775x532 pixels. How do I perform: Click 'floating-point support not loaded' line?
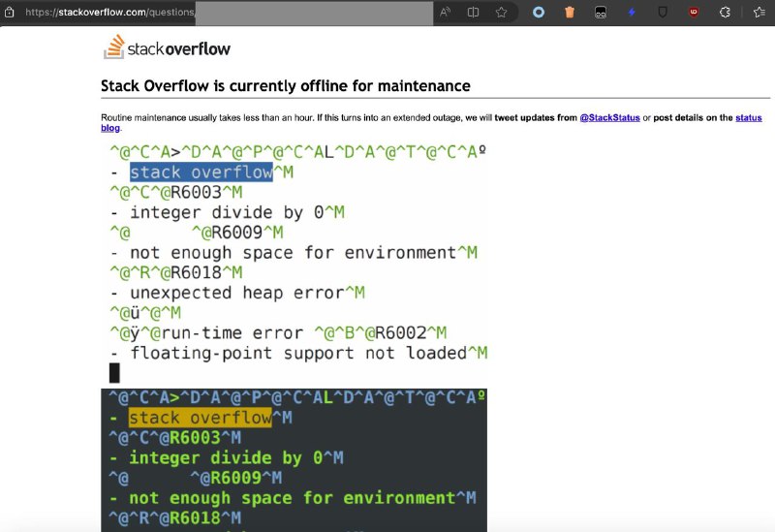[x=298, y=353]
